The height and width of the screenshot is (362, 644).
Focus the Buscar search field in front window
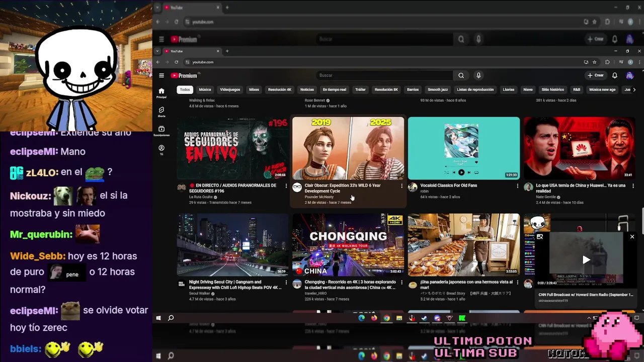pyautogui.click(x=385, y=75)
